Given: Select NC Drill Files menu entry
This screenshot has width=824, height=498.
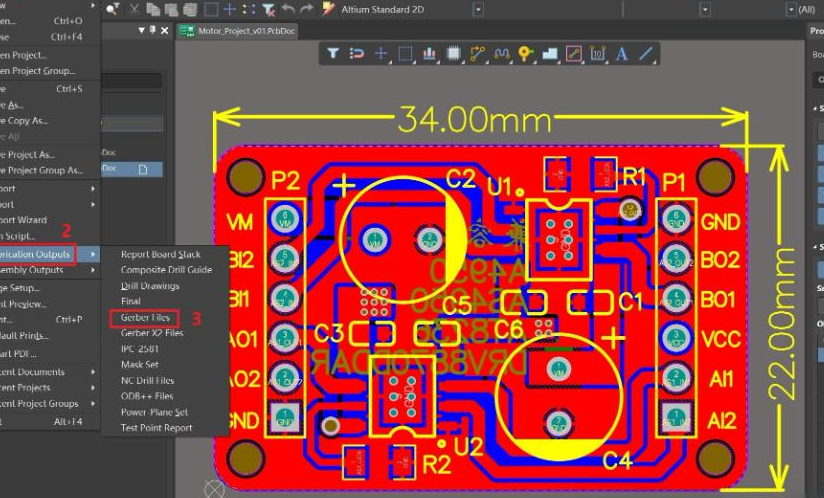Looking at the screenshot, I should pyautogui.click(x=147, y=381).
